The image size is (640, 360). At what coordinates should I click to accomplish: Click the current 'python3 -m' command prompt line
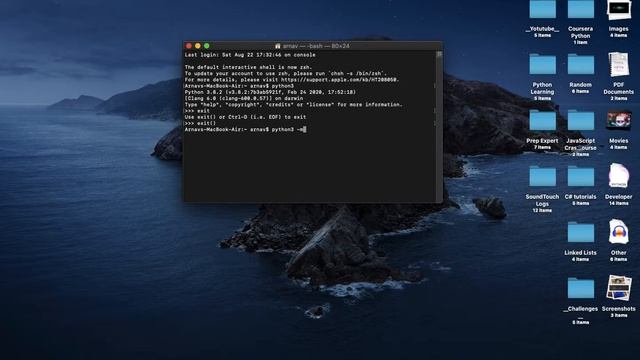point(245,129)
